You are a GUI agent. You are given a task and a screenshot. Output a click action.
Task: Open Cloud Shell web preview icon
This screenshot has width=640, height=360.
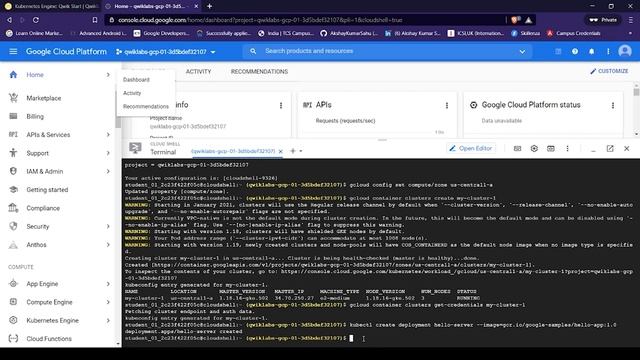pyautogui.click(x=551, y=149)
